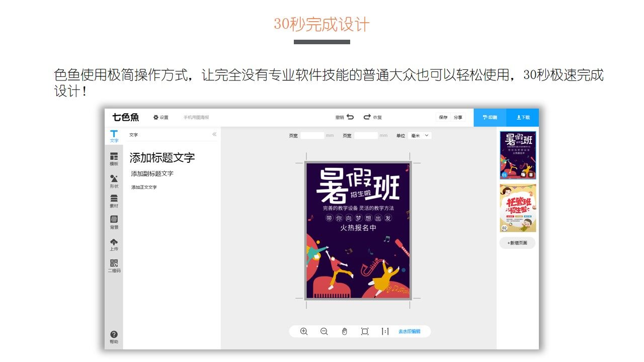The width and height of the screenshot is (644, 362).
Task: Click the first 页宽 input field
Action: (312, 136)
